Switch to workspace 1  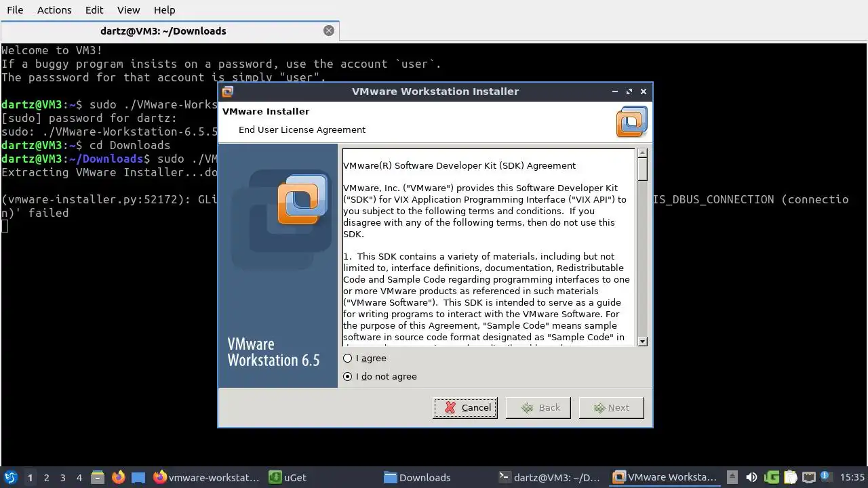pyautogui.click(x=30, y=477)
